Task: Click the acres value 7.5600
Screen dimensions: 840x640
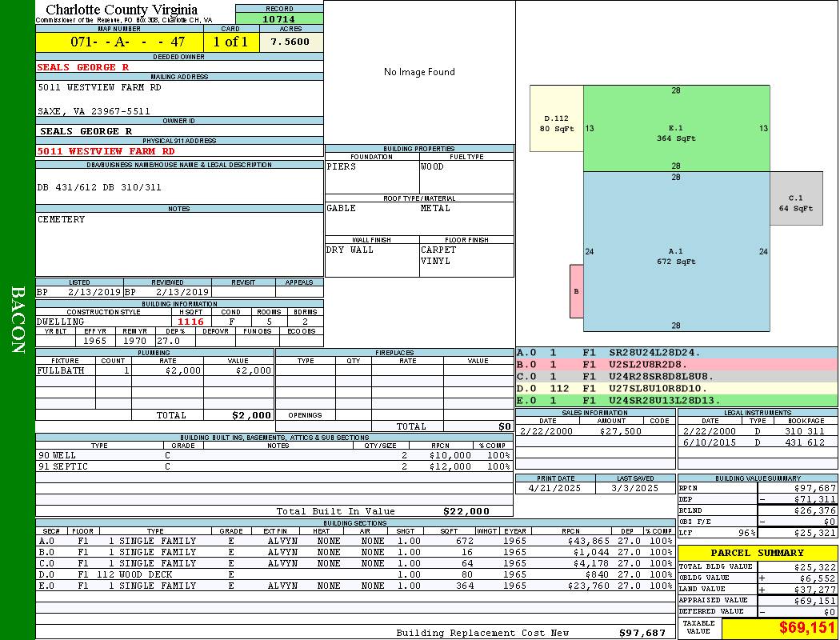Action: pyautogui.click(x=290, y=42)
